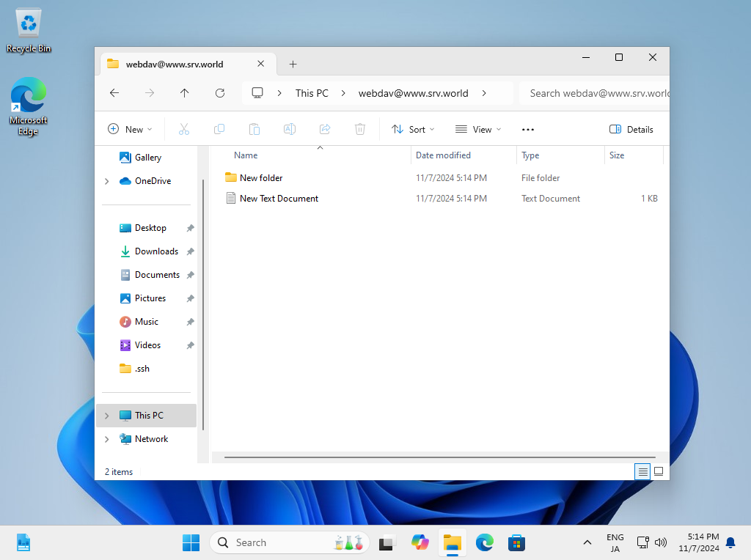Image resolution: width=751 pixels, height=560 pixels.
Task: Refresh the current folder view
Action: [x=220, y=93]
